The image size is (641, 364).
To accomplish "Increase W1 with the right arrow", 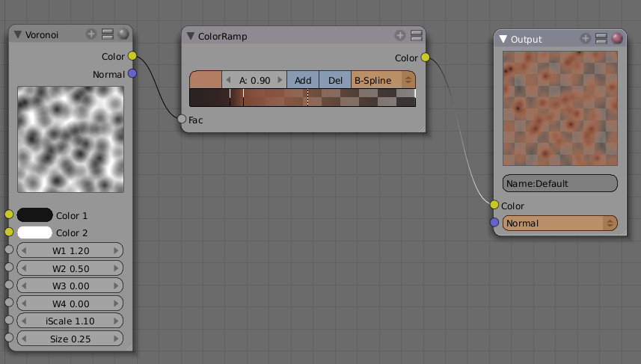I will tap(116, 250).
